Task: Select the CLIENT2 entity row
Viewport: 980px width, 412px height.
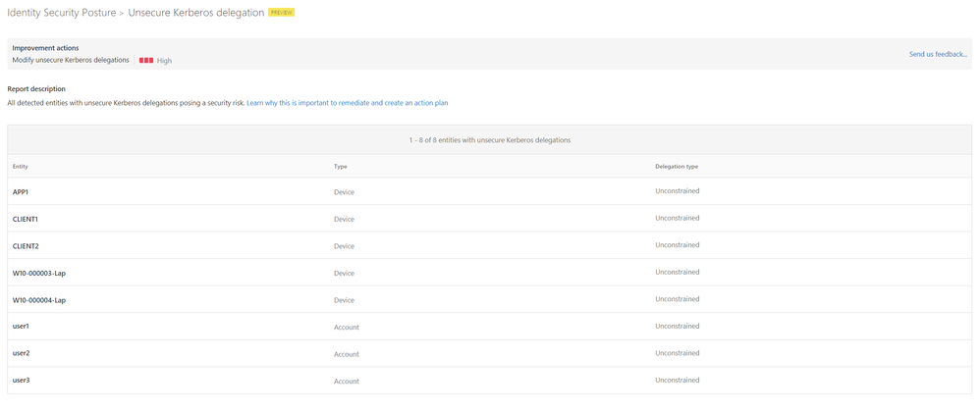Action: coord(26,246)
